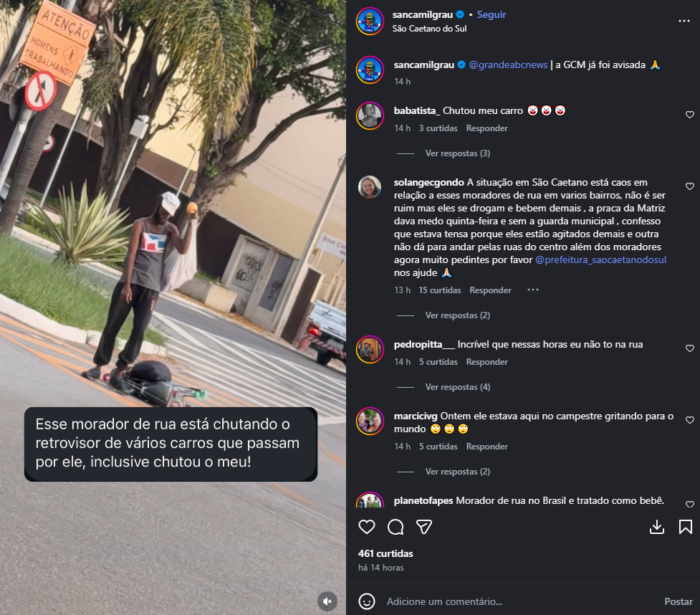
Task: Open options dots on solangecgondo comment
Action: 533,290
